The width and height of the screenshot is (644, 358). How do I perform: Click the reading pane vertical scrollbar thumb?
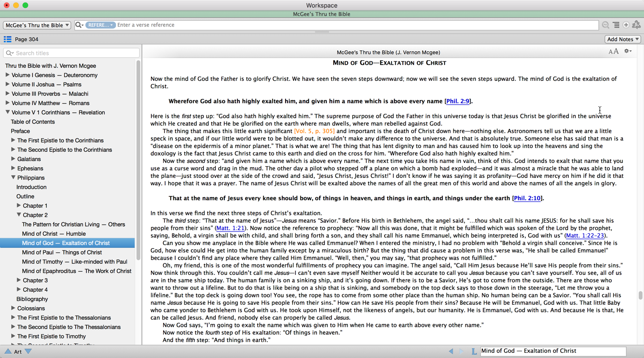click(640, 295)
